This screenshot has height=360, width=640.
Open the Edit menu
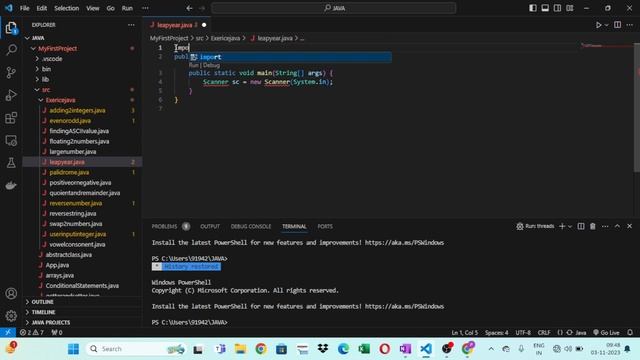click(x=42, y=8)
